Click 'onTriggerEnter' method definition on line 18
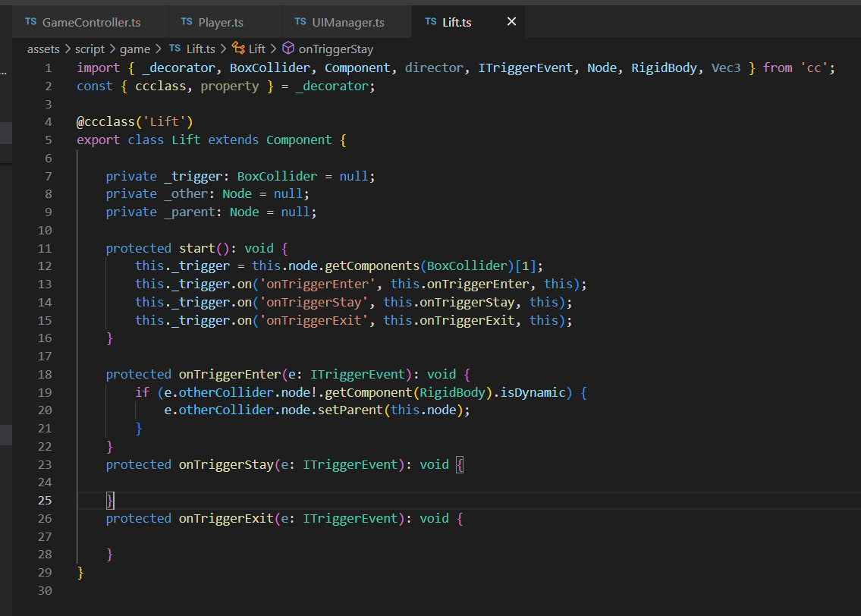 point(230,375)
